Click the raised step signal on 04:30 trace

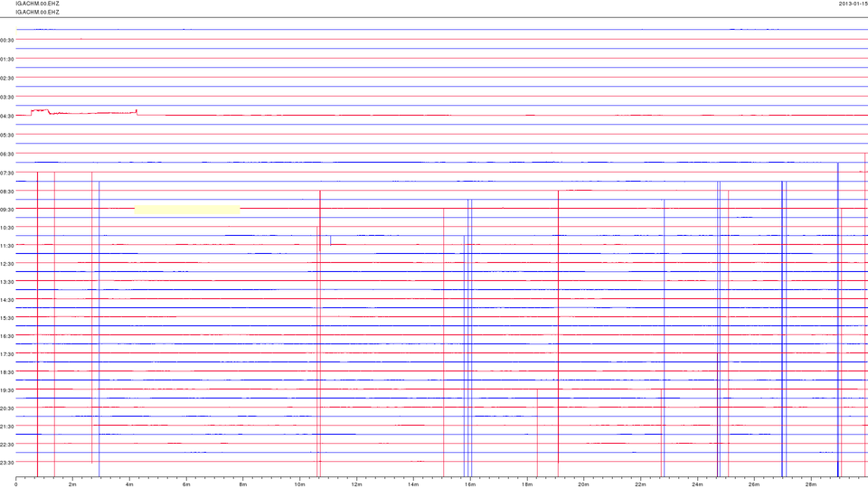coord(84,112)
